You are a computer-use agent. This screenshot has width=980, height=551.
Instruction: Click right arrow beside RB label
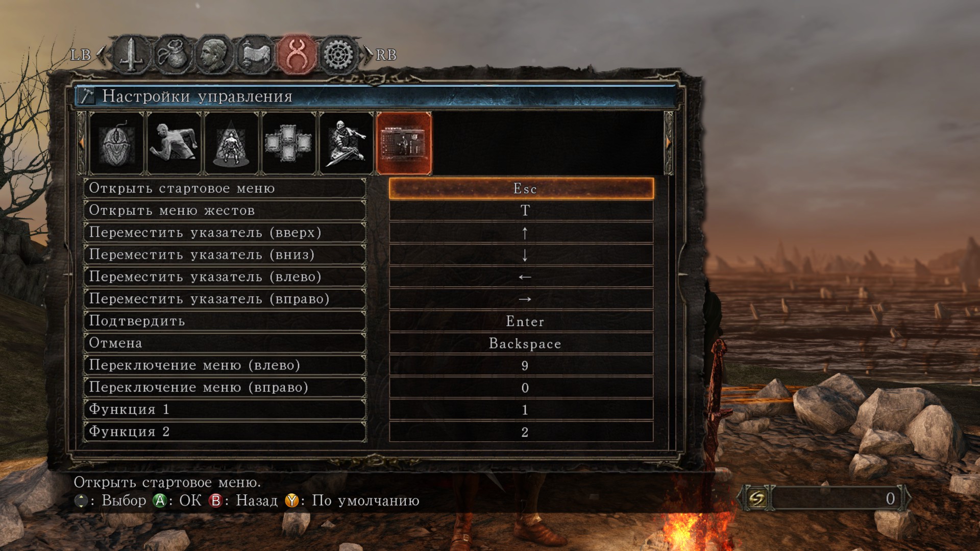tap(367, 54)
